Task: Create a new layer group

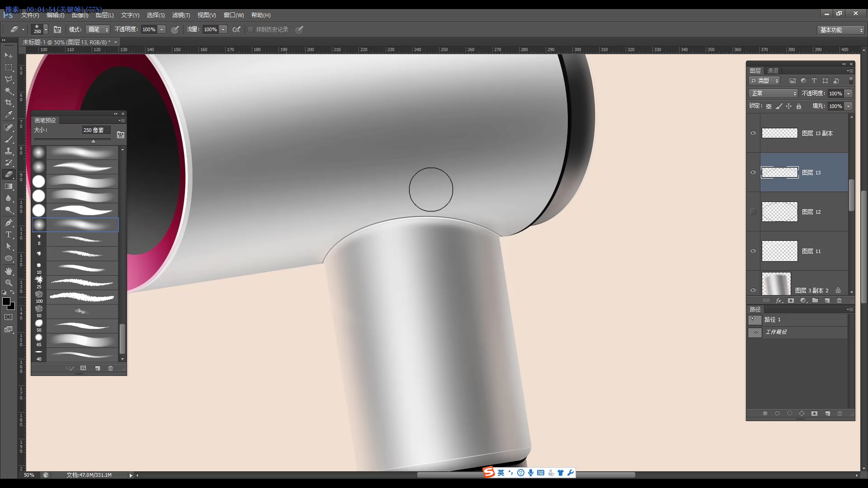Action: [815, 300]
